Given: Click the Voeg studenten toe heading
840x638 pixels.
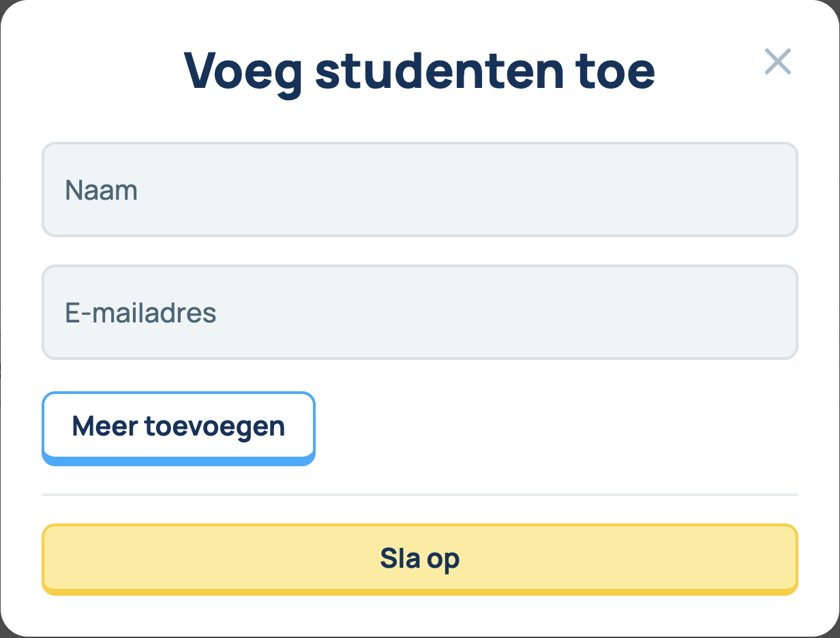Looking at the screenshot, I should pyautogui.click(x=419, y=70).
